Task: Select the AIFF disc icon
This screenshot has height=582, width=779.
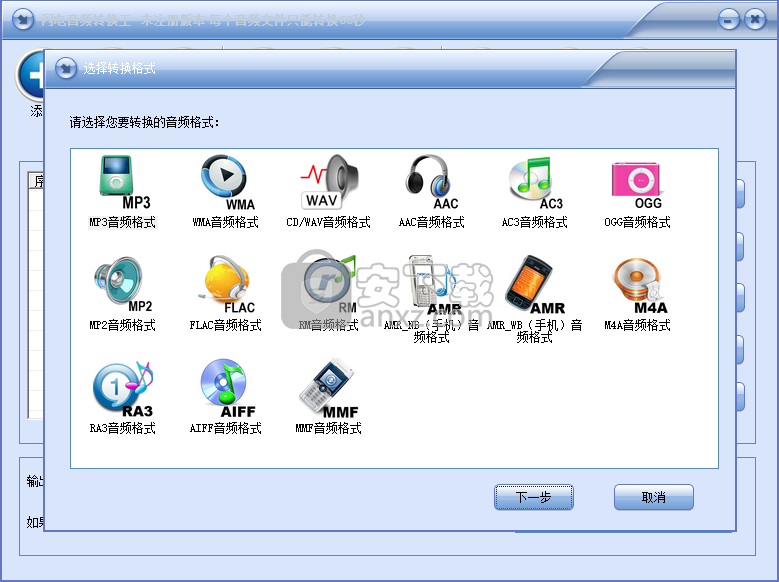Action: (226, 389)
